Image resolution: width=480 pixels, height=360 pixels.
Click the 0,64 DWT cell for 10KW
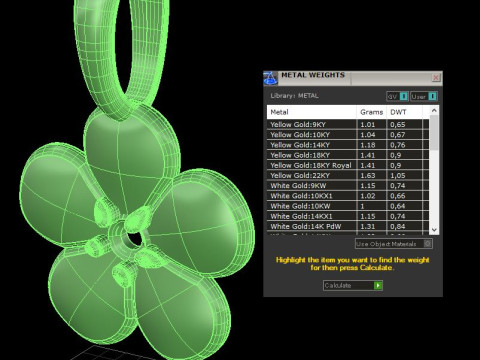click(x=405, y=206)
